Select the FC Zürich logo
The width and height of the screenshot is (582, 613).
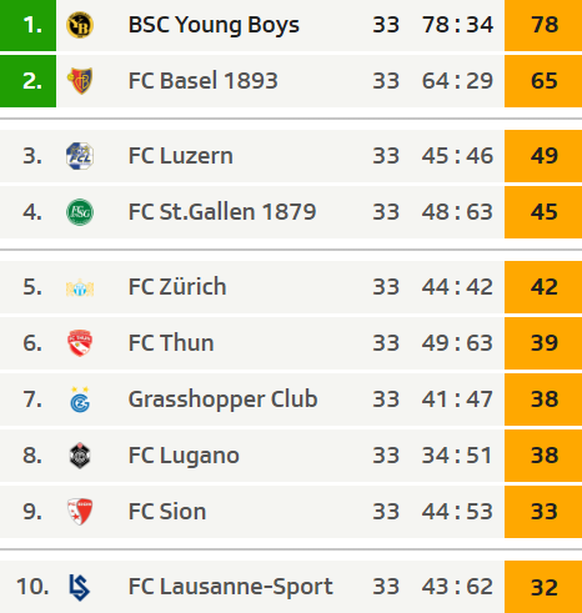pos(80,287)
